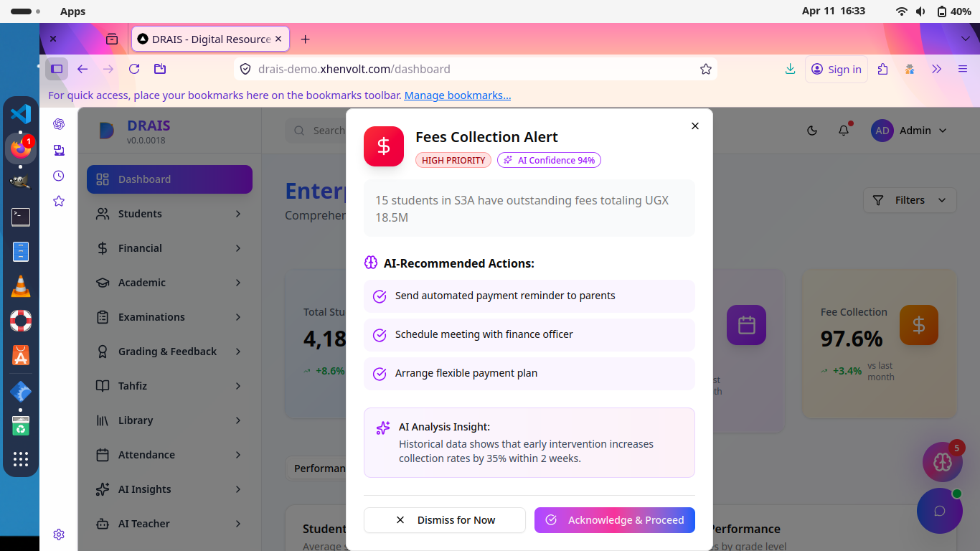Image resolution: width=980 pixels, height=551 pixels.
Task: Click the address bar URL
Action: [x=354, y=69]
